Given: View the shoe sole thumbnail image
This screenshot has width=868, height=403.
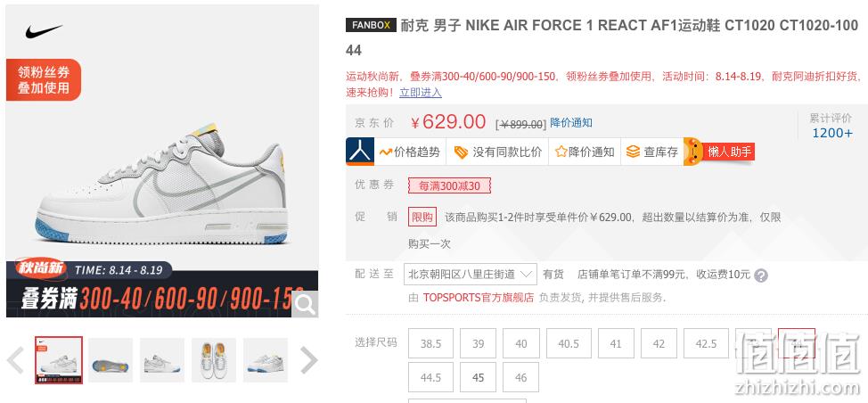Looking at the screenshot, I should pos(111,360).
